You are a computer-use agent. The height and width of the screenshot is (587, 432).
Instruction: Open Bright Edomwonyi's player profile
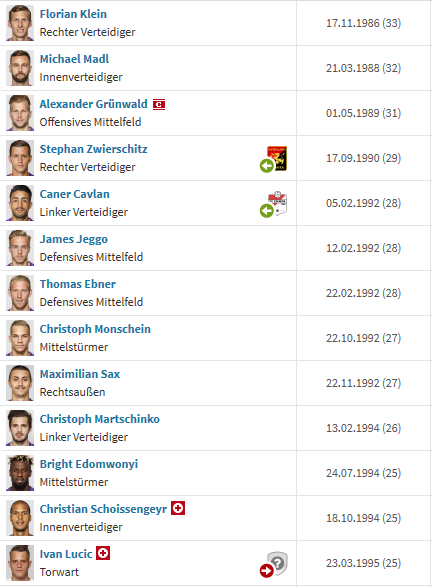(89, 464)
